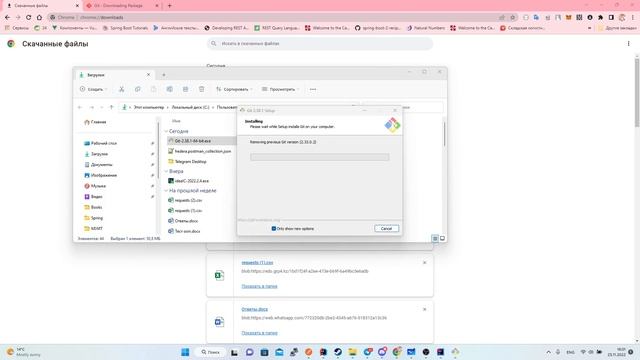Collapse the На прошлой неделе group
This screenshot has width=640, height=360.
[x=166, y=191]
